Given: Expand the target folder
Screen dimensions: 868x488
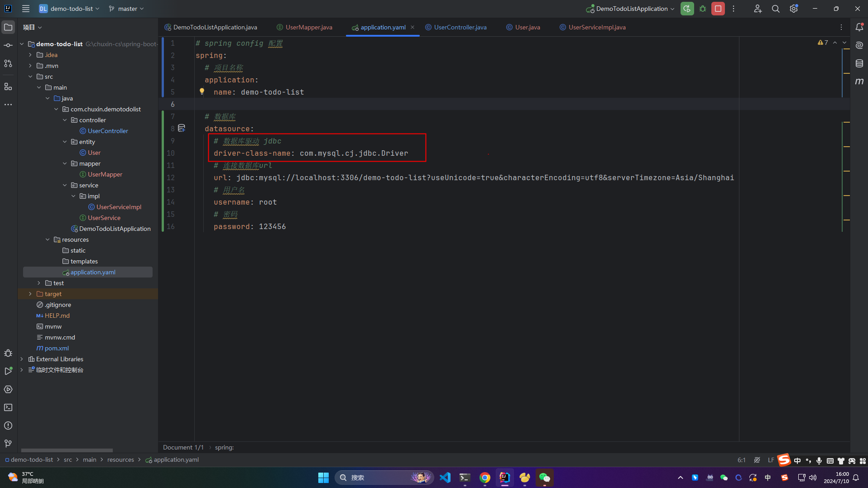Looking at the screenshot, I should coord(30,294).
